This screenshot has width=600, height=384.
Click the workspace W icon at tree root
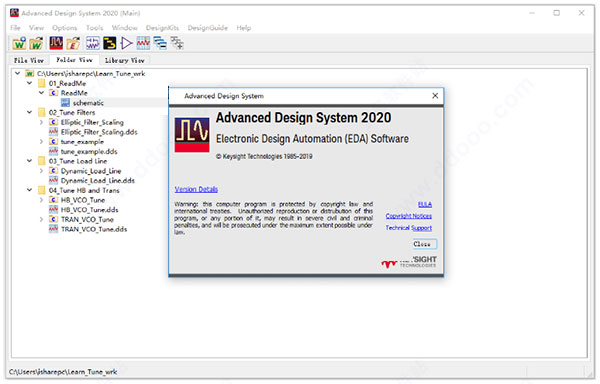pos(29,73)
